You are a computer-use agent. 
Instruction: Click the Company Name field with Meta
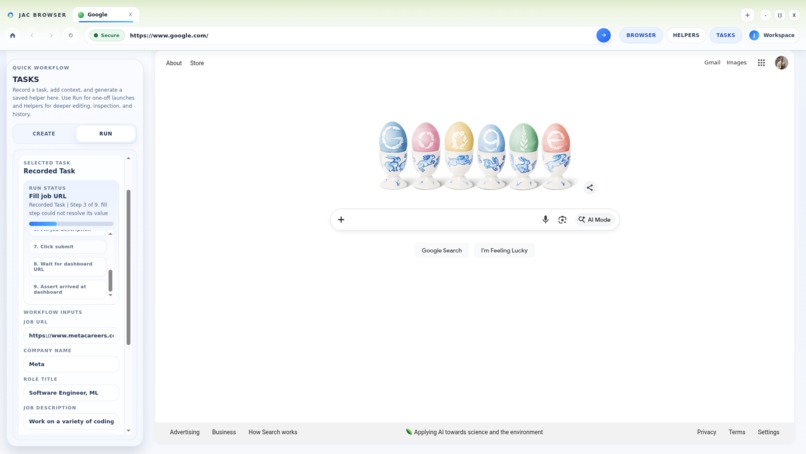tap(71, 364)
